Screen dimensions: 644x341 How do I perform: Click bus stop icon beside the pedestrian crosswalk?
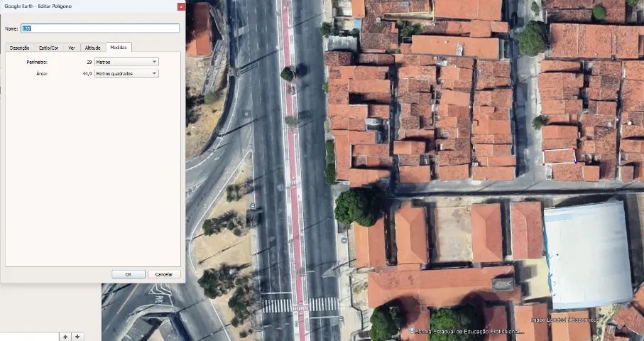click(341, 319)
